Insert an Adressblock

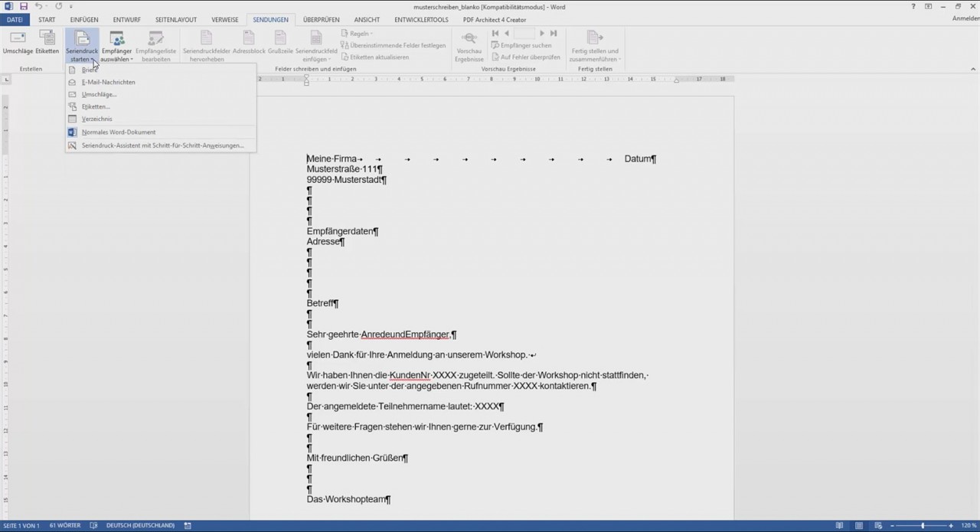point(248,42)
